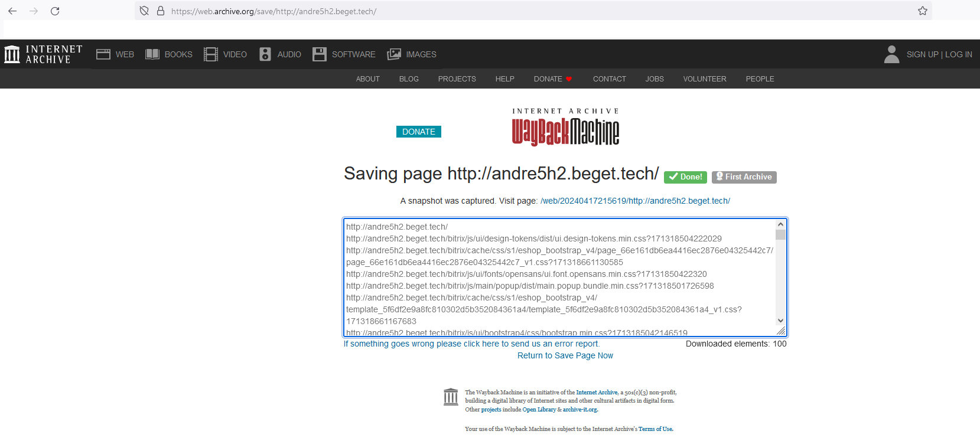Click LOG IN link
The height and width of the screenshot is (441, 980).
click(959, 54)
